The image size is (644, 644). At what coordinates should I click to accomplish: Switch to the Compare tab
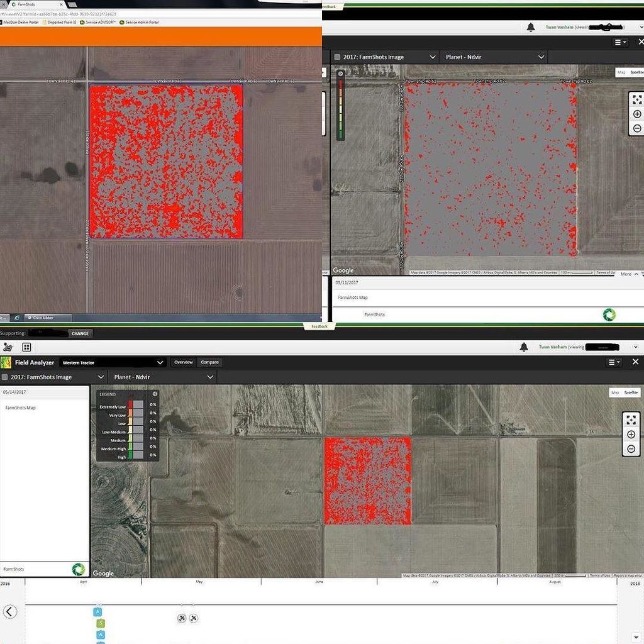[209, 362]
